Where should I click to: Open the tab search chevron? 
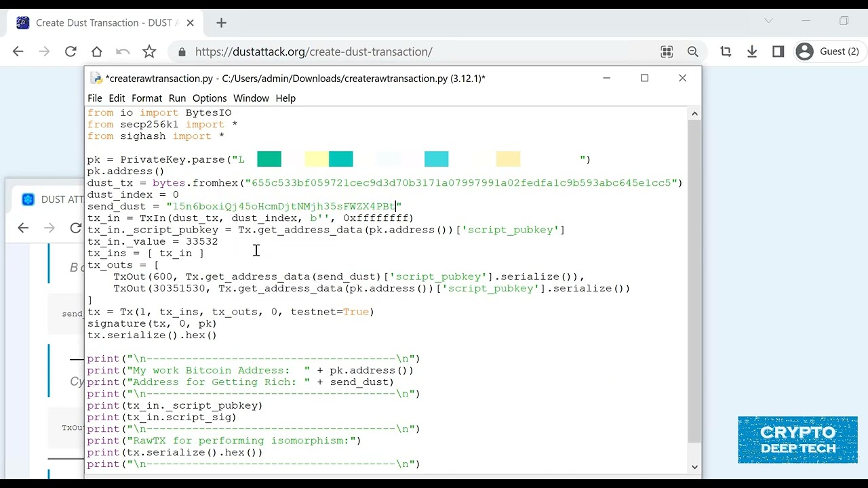pyautogui.click(x=768, y=21)
